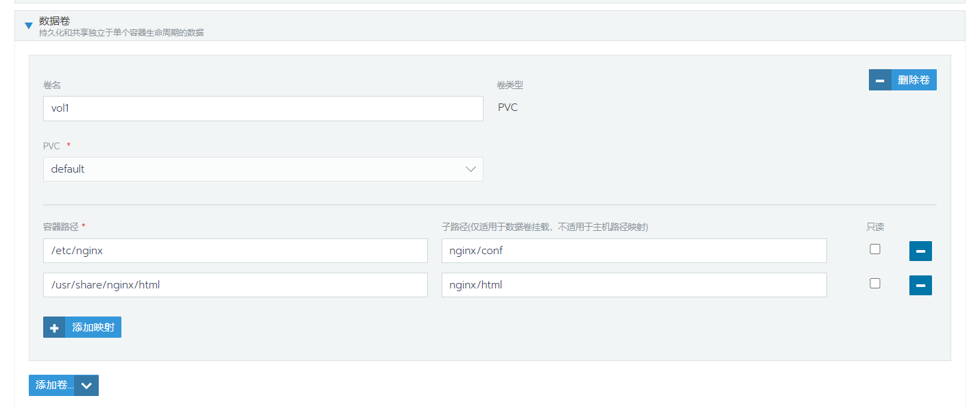Click the 删除卷 button
Screen dimensions: 980x409
coord(903,80)
